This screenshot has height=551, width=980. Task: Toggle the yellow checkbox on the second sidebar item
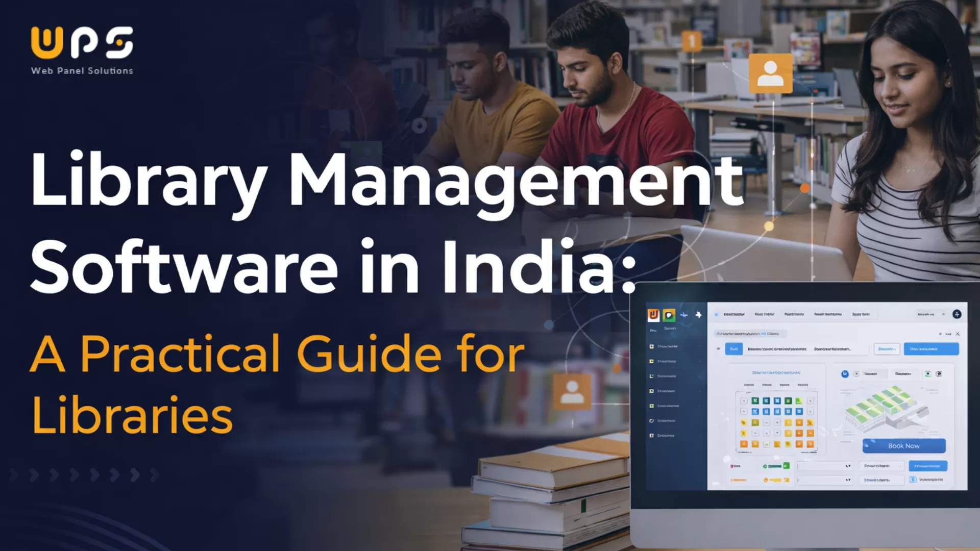pos(652,361)
